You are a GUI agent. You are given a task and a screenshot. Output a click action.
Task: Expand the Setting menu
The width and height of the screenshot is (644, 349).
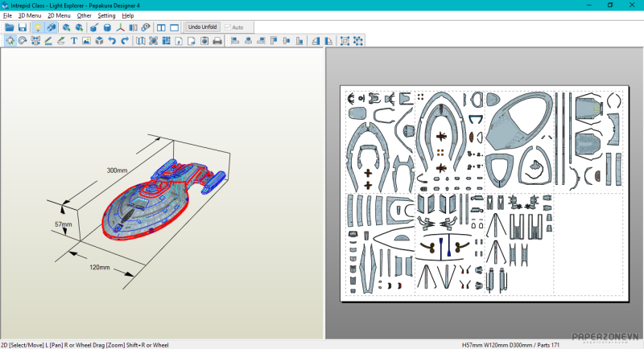click(106, 15)
